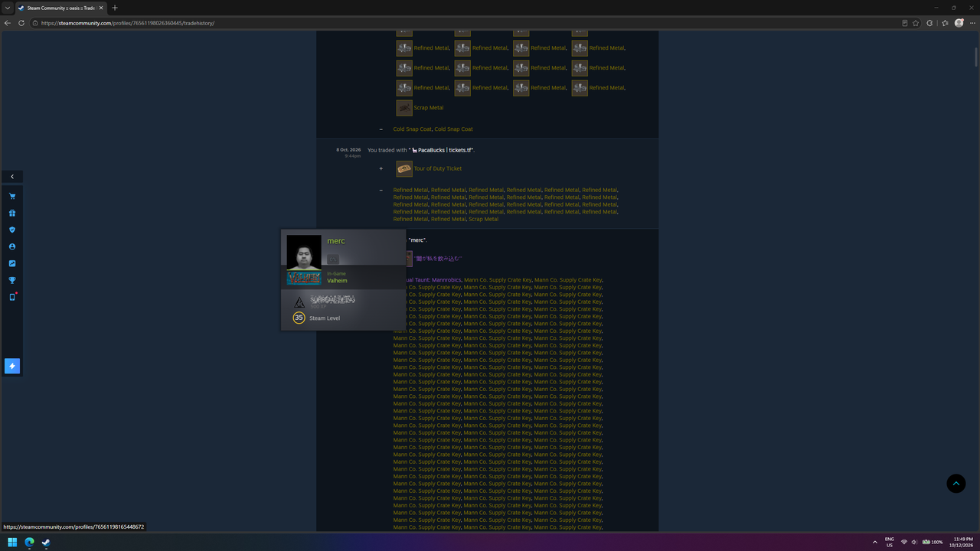Open the browser extensions icon
This screenshot has width=980, height=551.
[929, 23]
